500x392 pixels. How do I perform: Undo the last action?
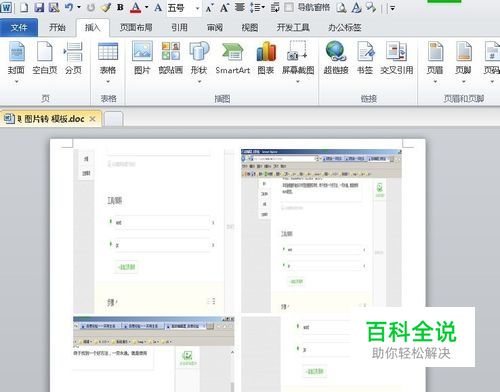(x=69, y=7)
